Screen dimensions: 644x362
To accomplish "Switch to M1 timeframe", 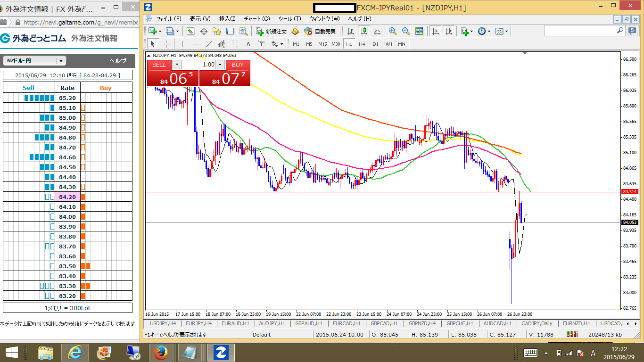I will pyautogui.click(x=296, y=44).
